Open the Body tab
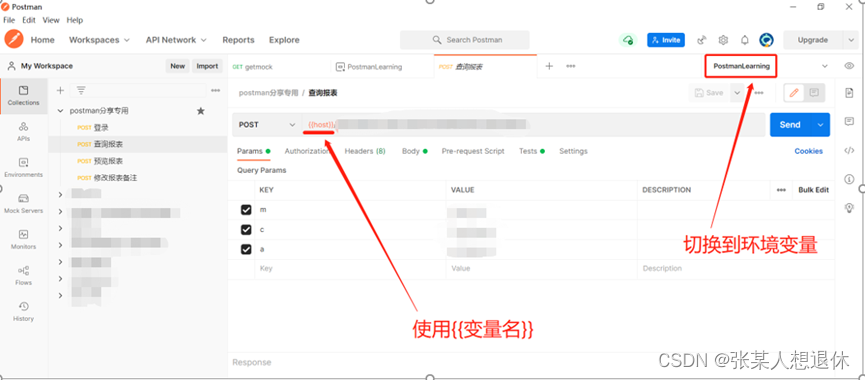 [x=414, y=151]
